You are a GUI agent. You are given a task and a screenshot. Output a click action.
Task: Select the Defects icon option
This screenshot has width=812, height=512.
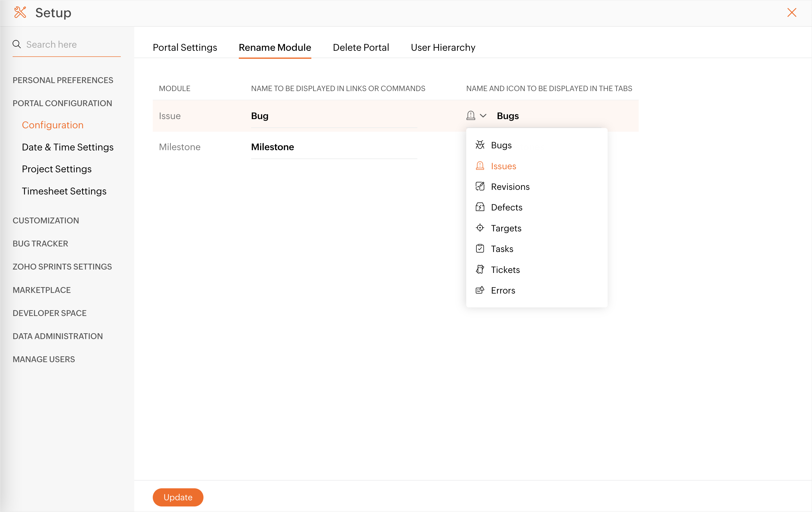coord(480,207)
